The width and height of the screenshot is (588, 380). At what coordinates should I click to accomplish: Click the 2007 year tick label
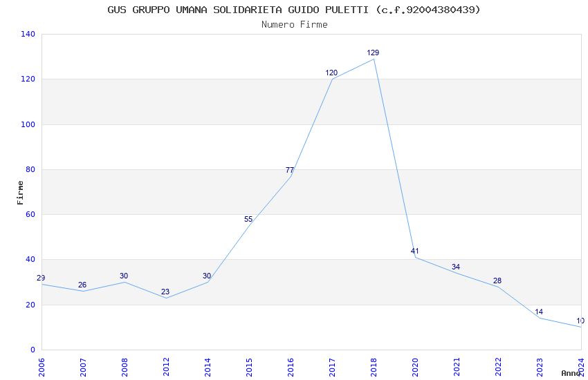pos(83,367)
